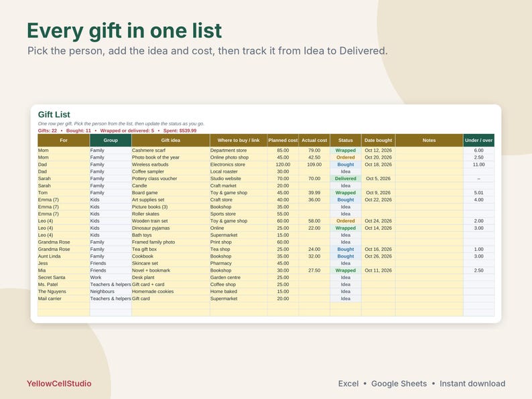Select the 'Tea gift box' cell
The width and height of the screenshot is (532, 399).
pos(171,249)
